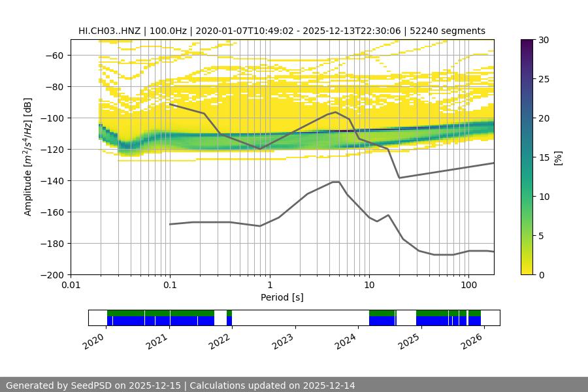Click the low noise model curve peak

coord(336,182)
